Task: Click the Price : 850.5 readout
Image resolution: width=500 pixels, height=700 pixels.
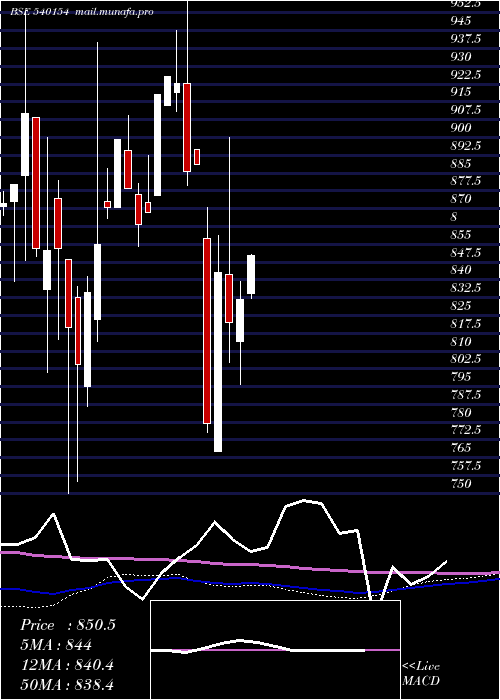Action: point(68,625)
